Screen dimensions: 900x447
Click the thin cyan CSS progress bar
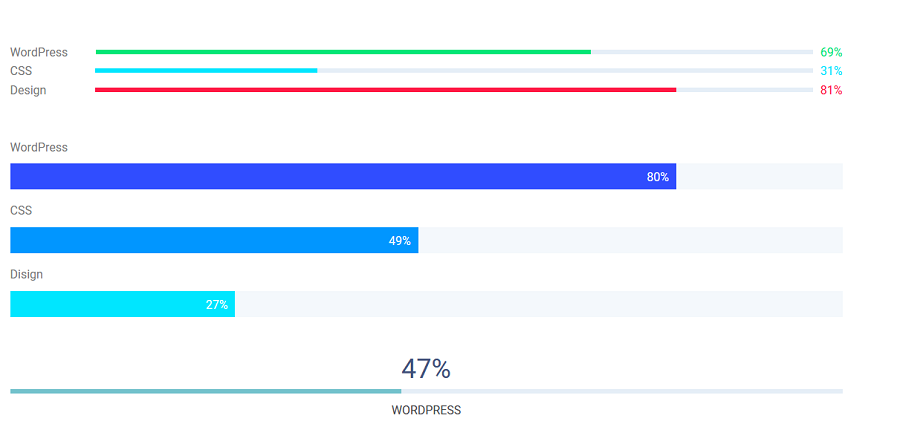point(206,71)
